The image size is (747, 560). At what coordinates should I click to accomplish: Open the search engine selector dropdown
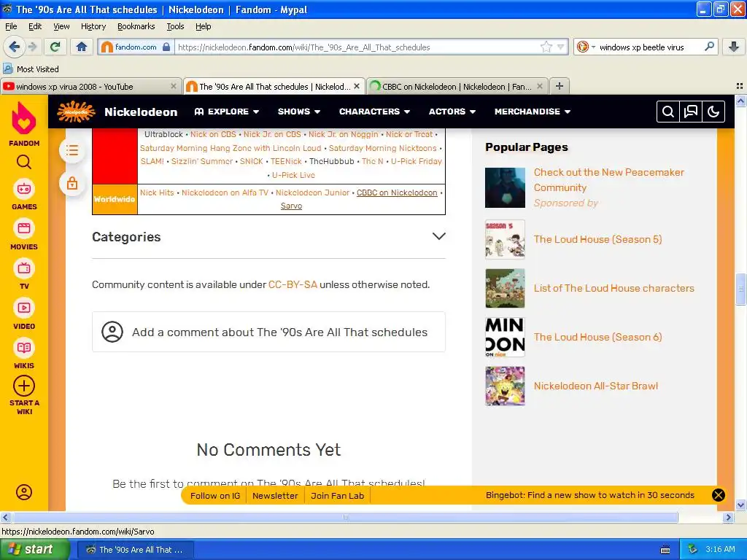586,47
